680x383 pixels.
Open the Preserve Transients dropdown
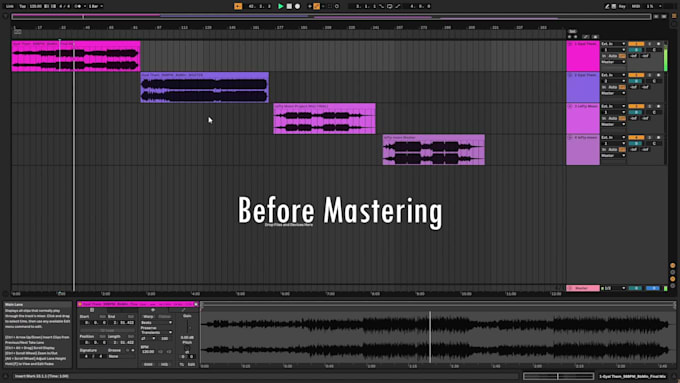(156, 332)
